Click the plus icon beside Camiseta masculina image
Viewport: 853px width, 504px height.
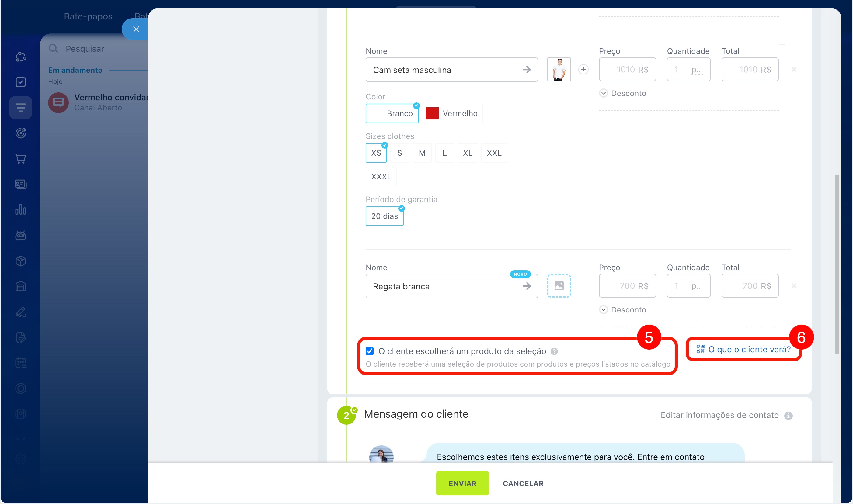583,69
